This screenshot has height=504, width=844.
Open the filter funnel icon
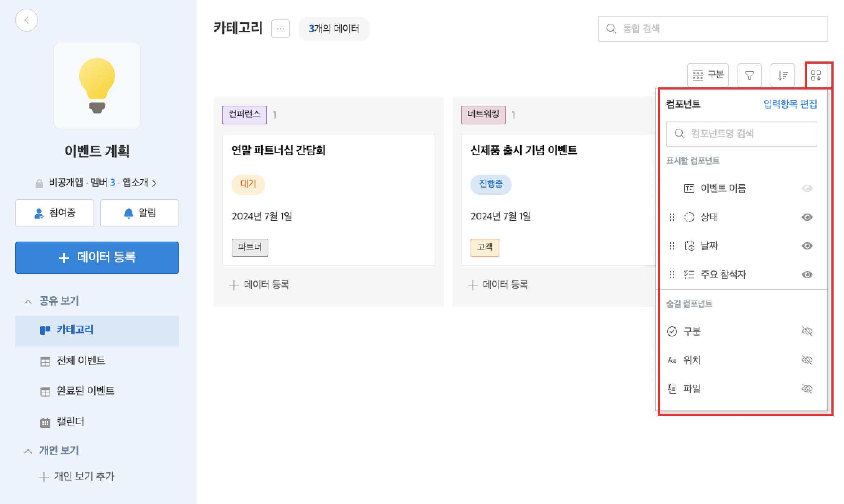[x=749, y=75]
